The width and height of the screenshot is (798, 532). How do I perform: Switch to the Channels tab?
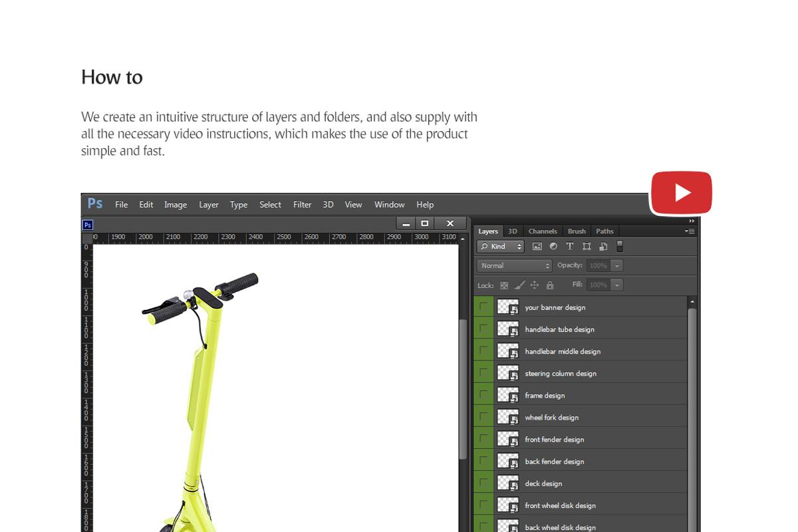[543, 231]
